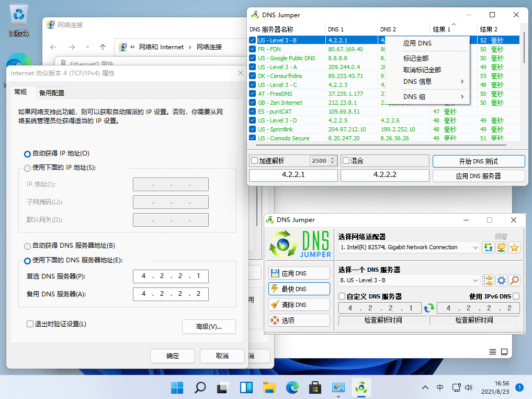Click the magnifier DNS search icon
532x399 pixels.
(514, 281)
